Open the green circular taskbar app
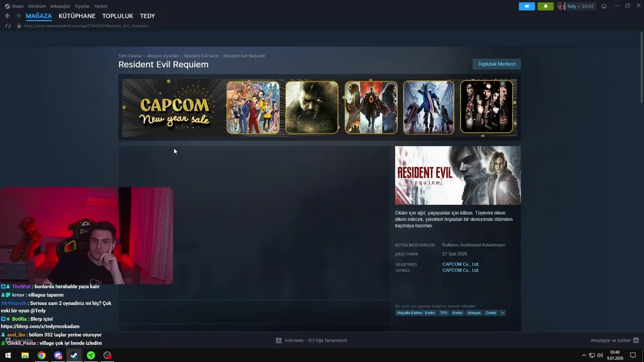The height and width of the screenshot is (362, 644). point(91,355)
